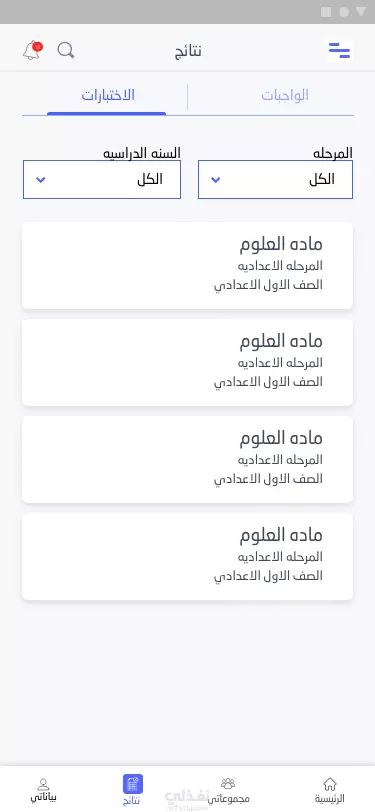Open مجموعاتي groups icon

point(228,783)
